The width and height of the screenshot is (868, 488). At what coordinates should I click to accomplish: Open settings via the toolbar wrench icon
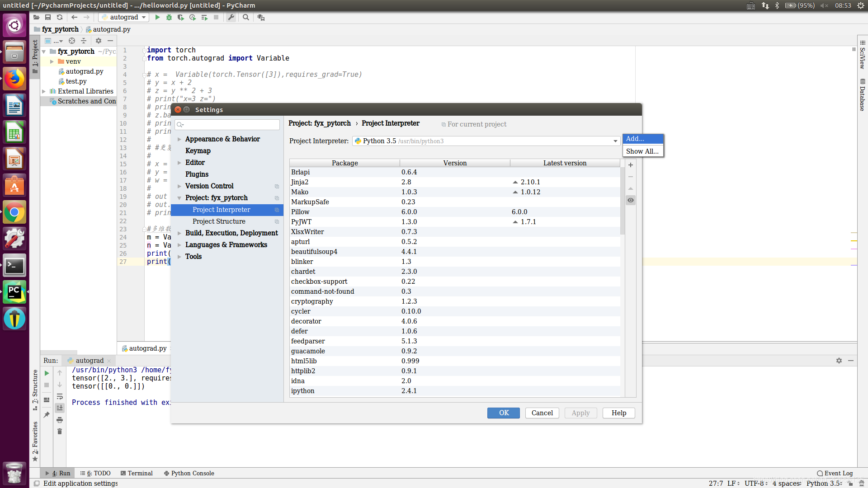coord(231,17)
